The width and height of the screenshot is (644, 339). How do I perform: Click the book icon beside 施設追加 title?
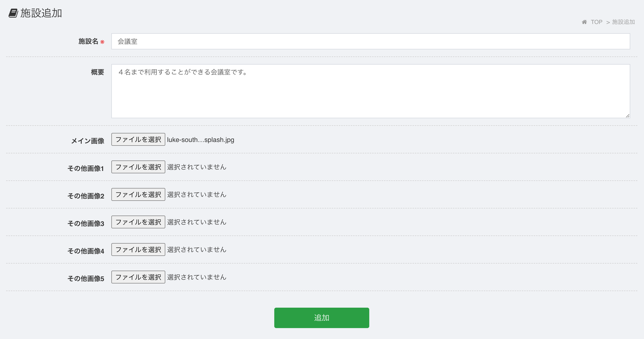click(13, 13)
